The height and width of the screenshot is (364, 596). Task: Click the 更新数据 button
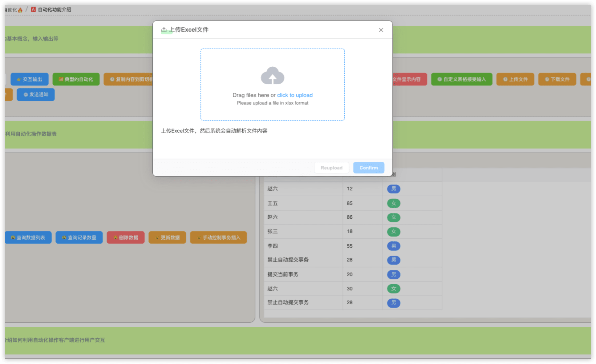(167, 237)
